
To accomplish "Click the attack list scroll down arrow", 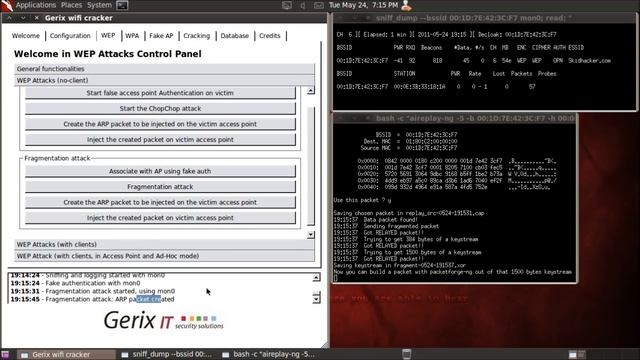I will pos(311,235).
